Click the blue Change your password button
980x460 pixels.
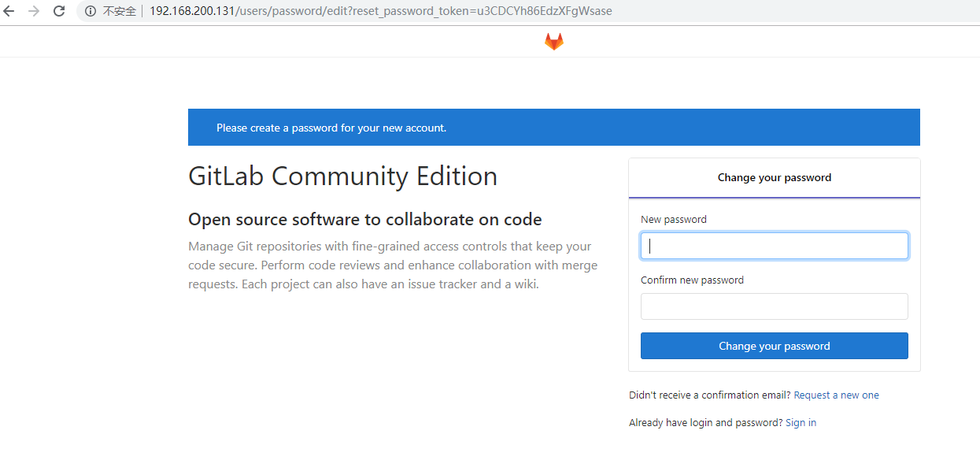[775, 346]
